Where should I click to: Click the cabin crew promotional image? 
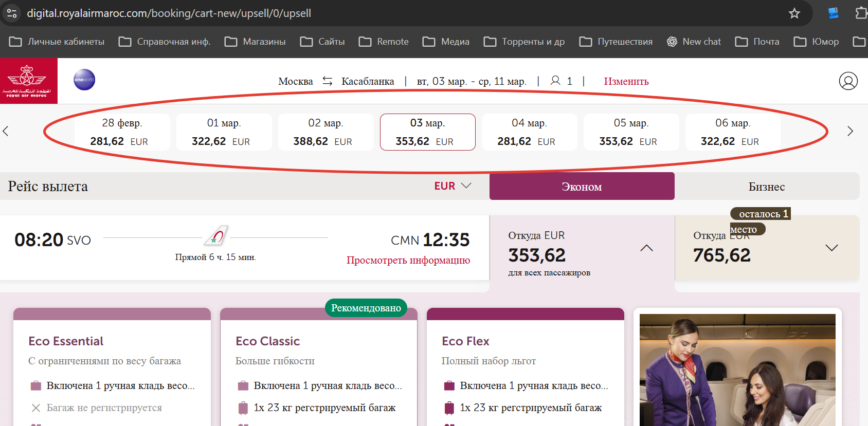click(737, 369)
